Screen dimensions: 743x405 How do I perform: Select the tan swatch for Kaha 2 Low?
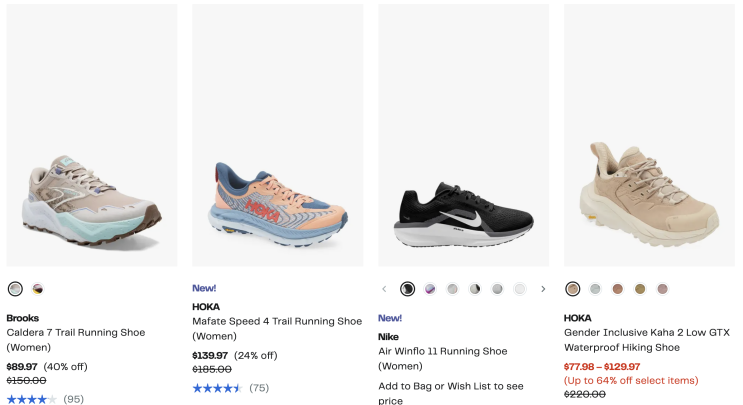tap(573, 289)
